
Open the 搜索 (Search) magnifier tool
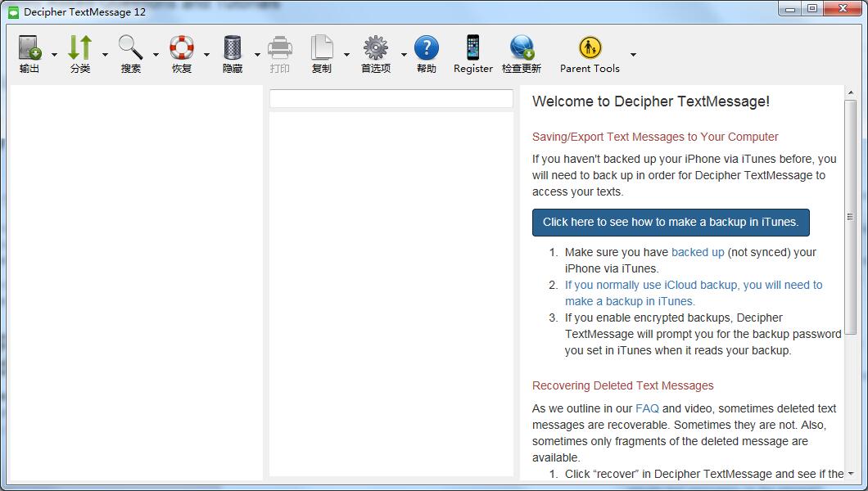click(131, 49)
